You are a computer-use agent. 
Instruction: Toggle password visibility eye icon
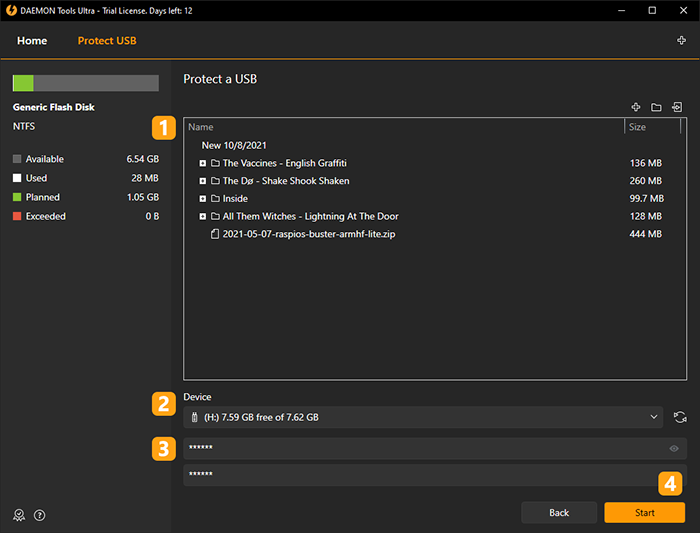coord(674,449)
